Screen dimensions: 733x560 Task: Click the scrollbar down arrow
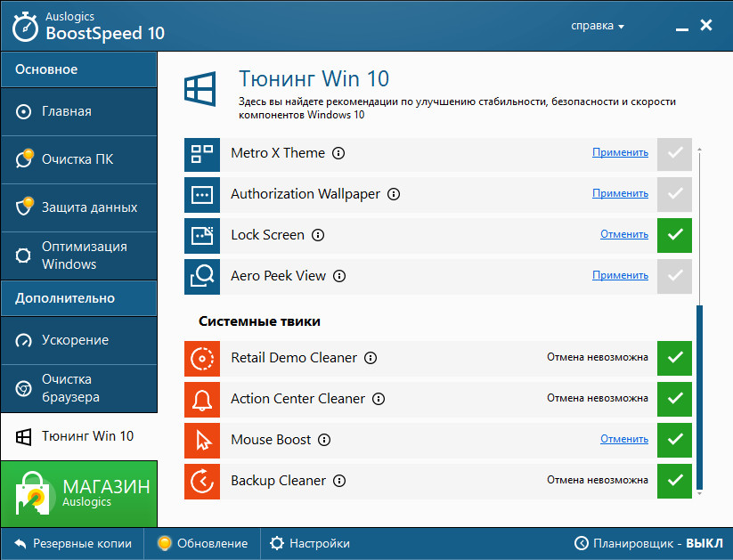(x=699, y=493)
